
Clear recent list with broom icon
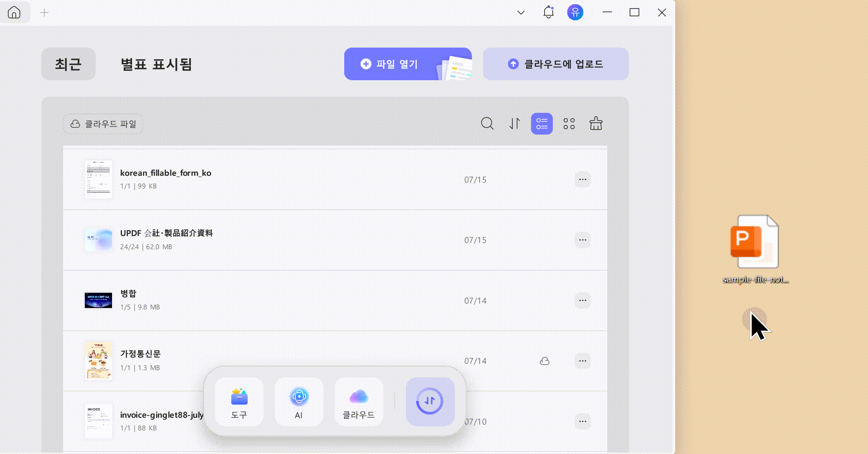click(596, 123)
